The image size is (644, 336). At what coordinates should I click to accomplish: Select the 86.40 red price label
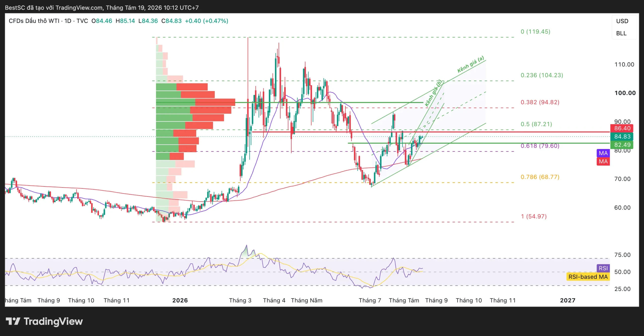[622, 128]
